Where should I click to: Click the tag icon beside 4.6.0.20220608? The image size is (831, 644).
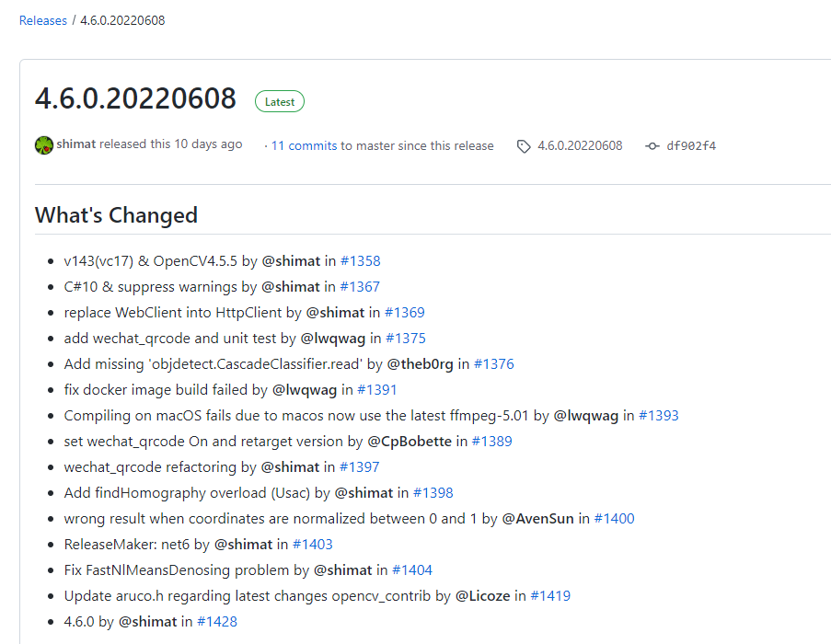point(524,146)
